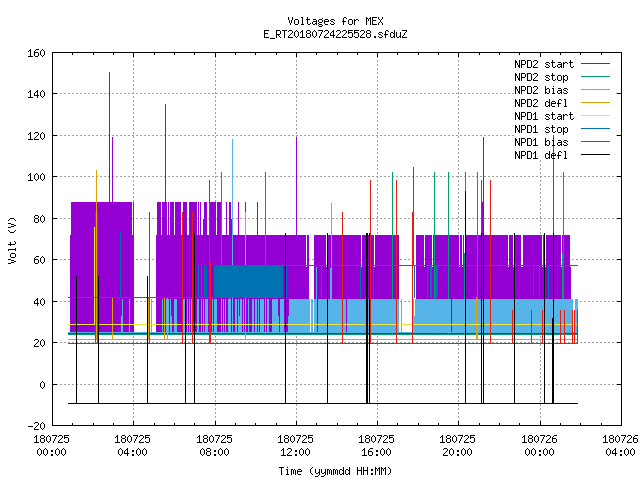This screenshot has width=640, height=480.
Task: Click the x-axis tick '180725 12:00'
Action: pos(295,446)
